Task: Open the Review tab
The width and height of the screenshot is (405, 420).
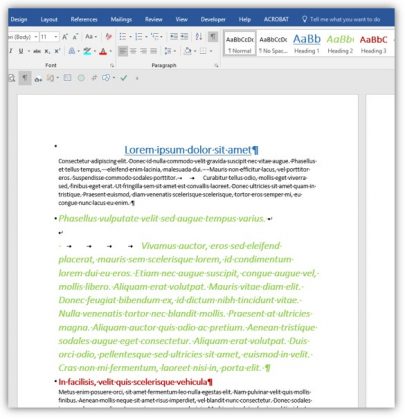Action: tap(153, 19)
